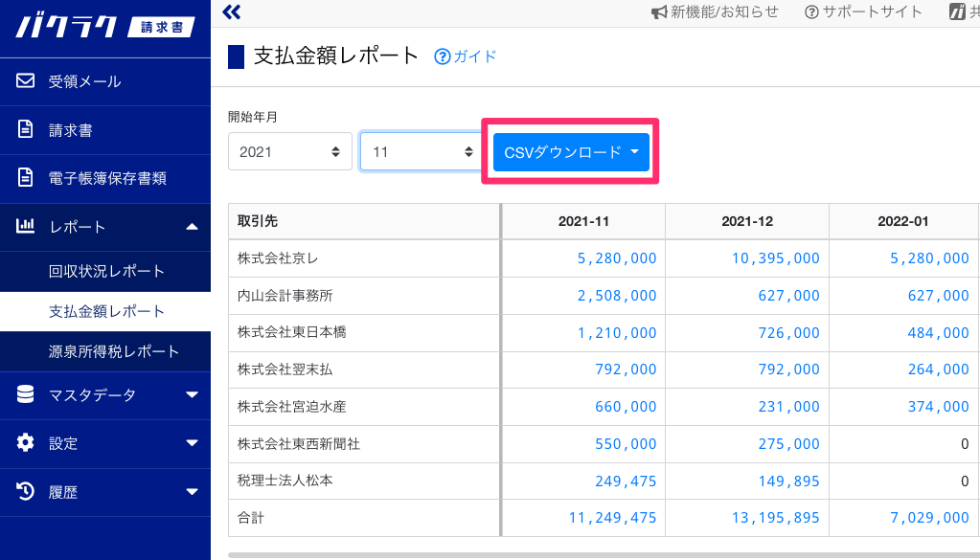Image resolution: width=980 pixels, height=560 pixels.
Task: Click 内山会計事務所 amount 2,508,000
Action: pos(616,296)
